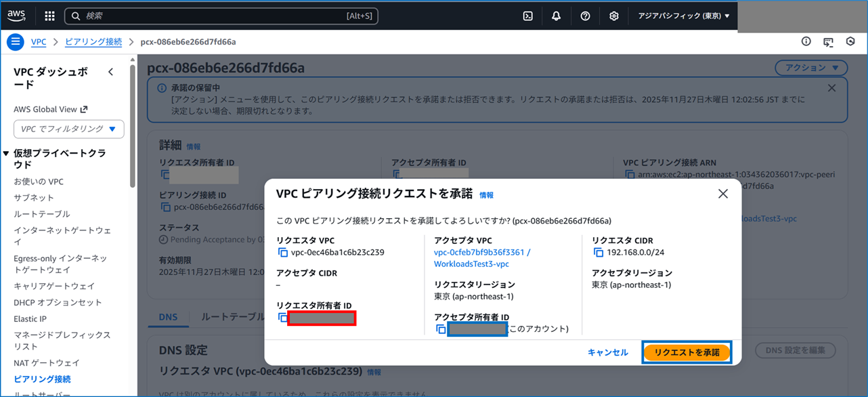Collapse the 仮想プライベートクラウド section
The height and width of the screenshot is (397, 868).
7,153
